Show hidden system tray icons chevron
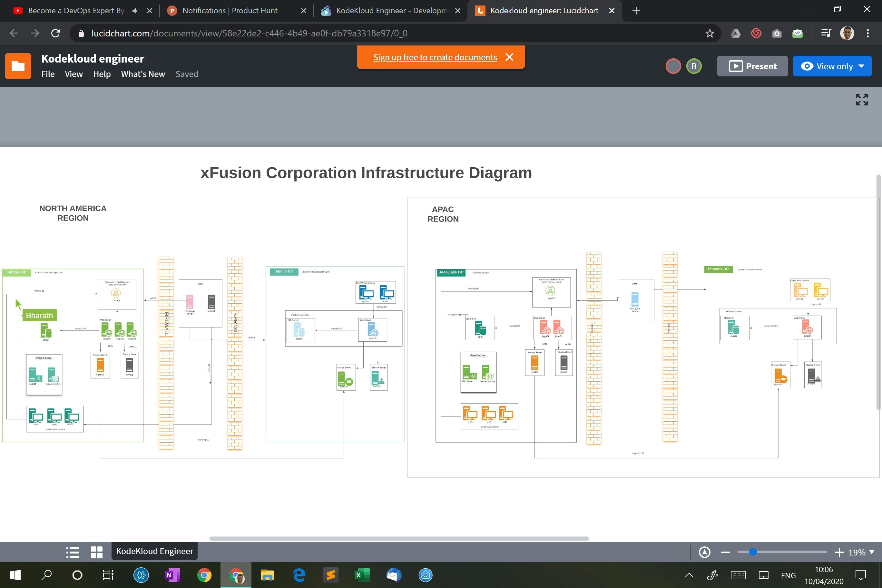The height and width of the screenshot is (588, 882). [x=689, y=575]
